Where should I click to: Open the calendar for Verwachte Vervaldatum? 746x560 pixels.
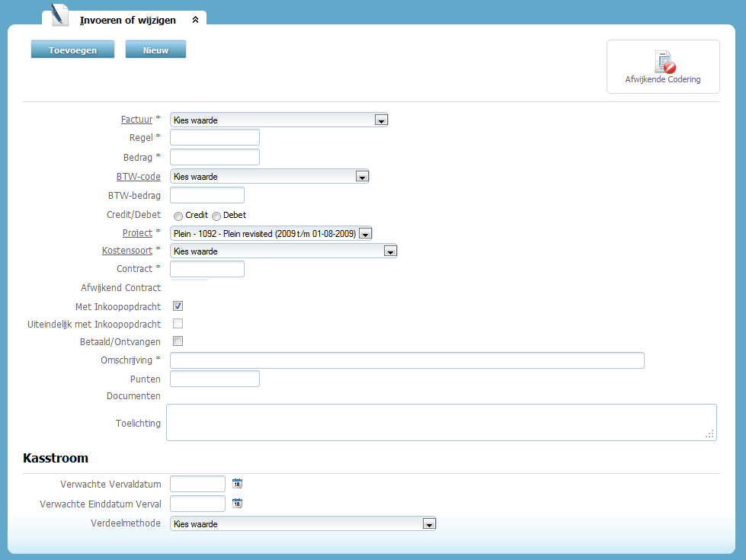pos(237,483)
